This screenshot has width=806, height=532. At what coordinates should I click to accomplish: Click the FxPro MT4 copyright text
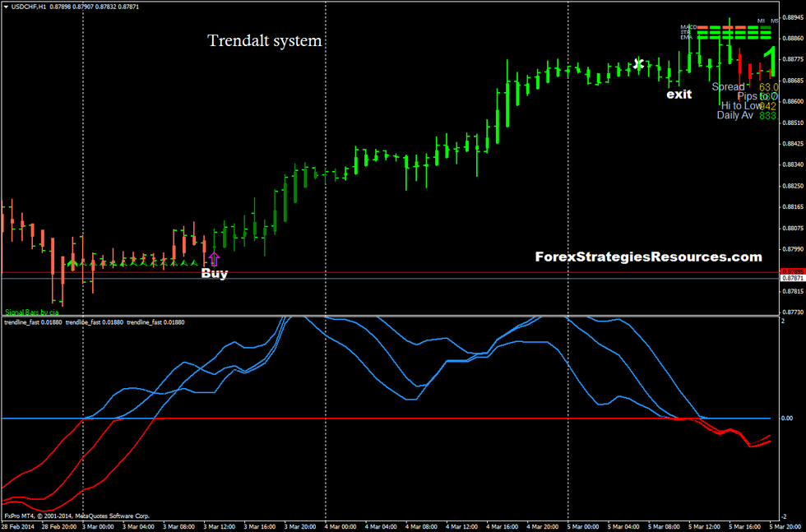tap(76, 515)
